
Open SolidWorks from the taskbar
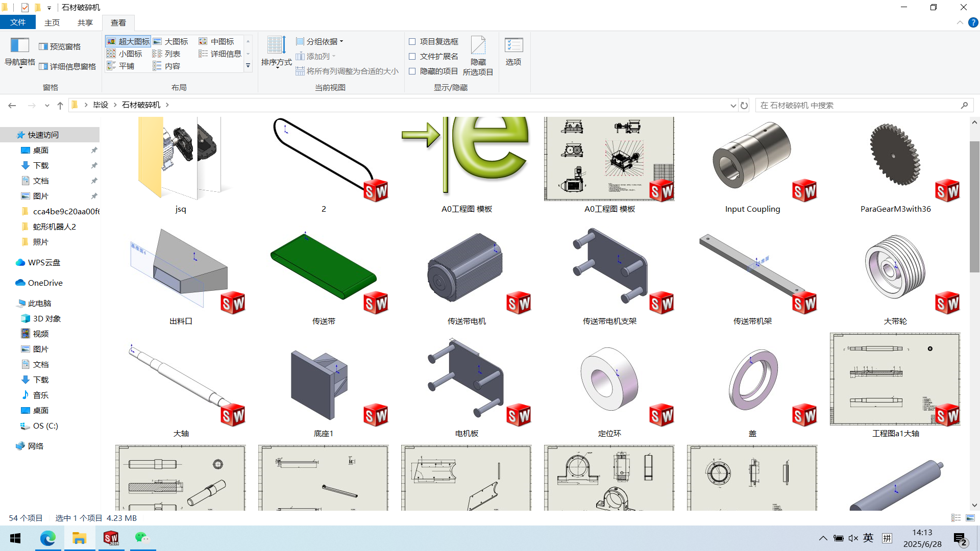coord(111,538)
